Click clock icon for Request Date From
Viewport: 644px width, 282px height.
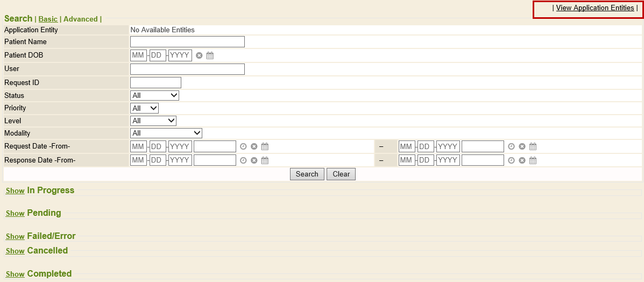coord(243,146)
